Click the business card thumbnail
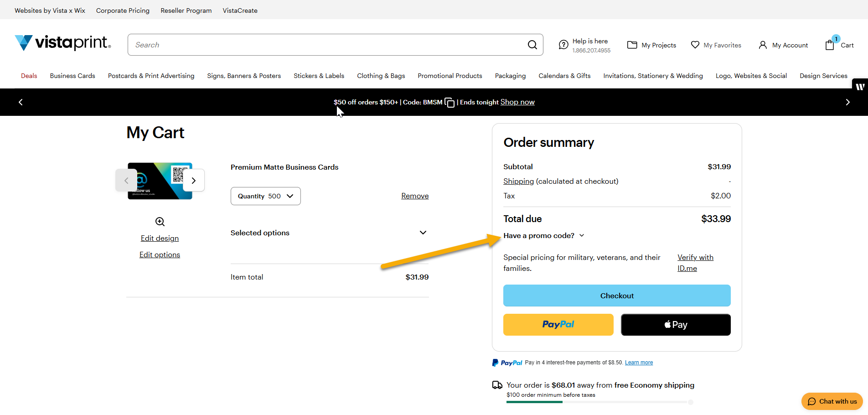Viewport: 868px width, 415px height. click(x=160, y=181)
